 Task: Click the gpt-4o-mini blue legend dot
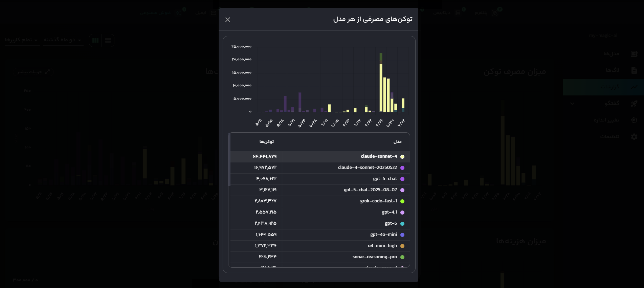click(x=402, y=235)
